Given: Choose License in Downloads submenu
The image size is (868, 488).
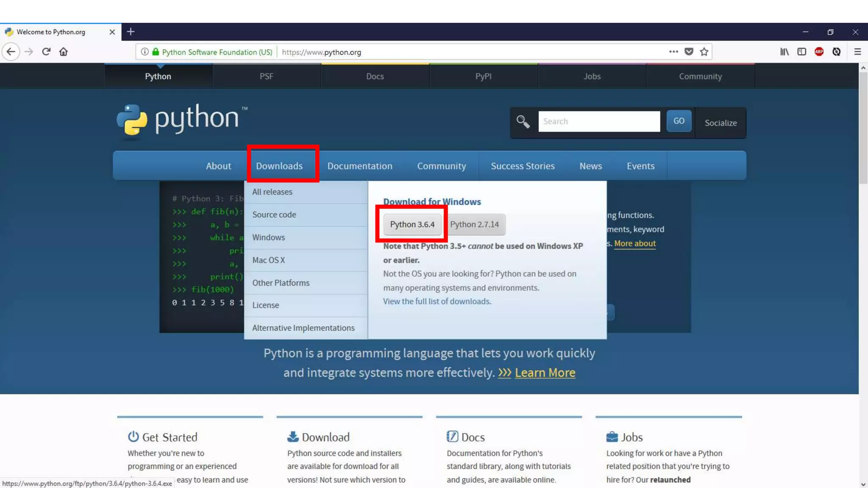Looking at the screenshot, I should coord(306,305).
